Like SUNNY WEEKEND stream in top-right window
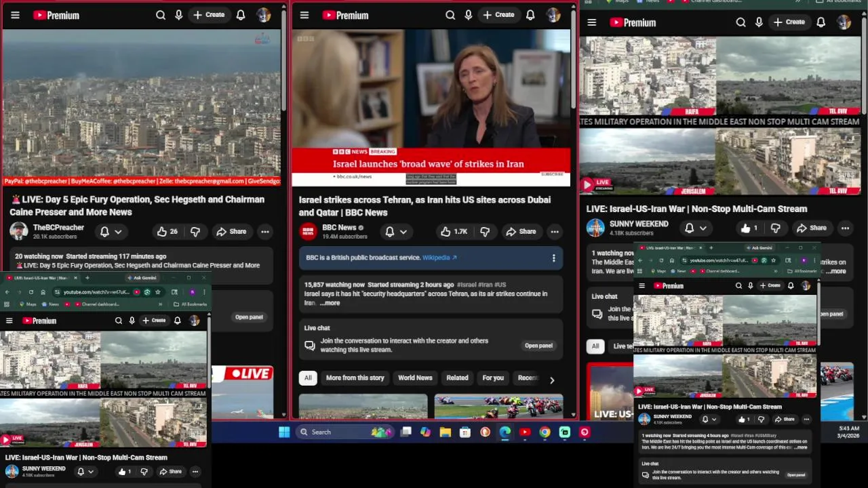Image resolution: width=868 pixels, height=488 pixels. click(x=749, y=228)
